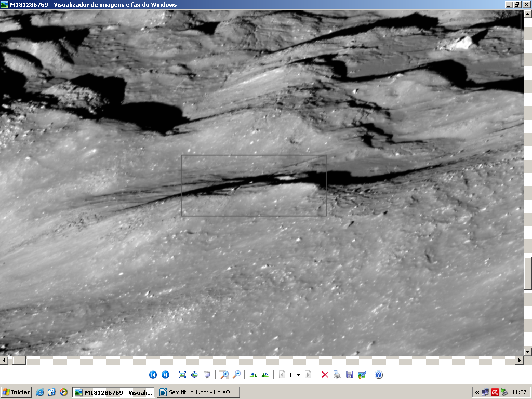Expand hidden system tray icons

(x=477, y=392)
